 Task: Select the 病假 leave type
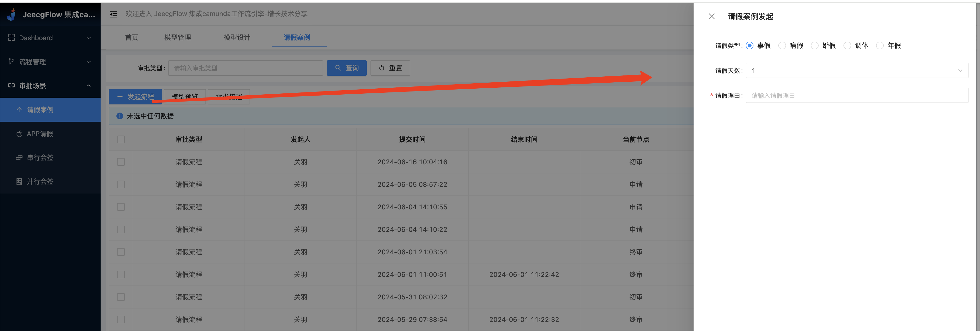point(782,46)
